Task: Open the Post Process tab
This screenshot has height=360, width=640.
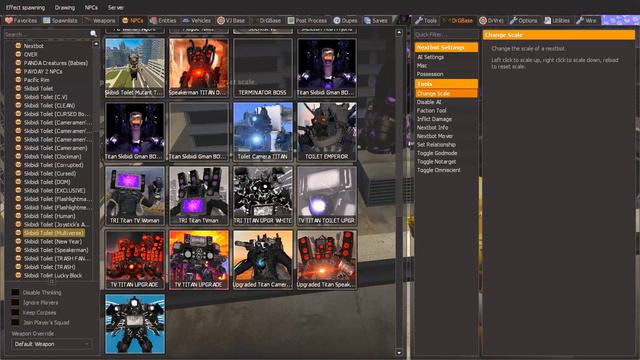Action: 307,20
